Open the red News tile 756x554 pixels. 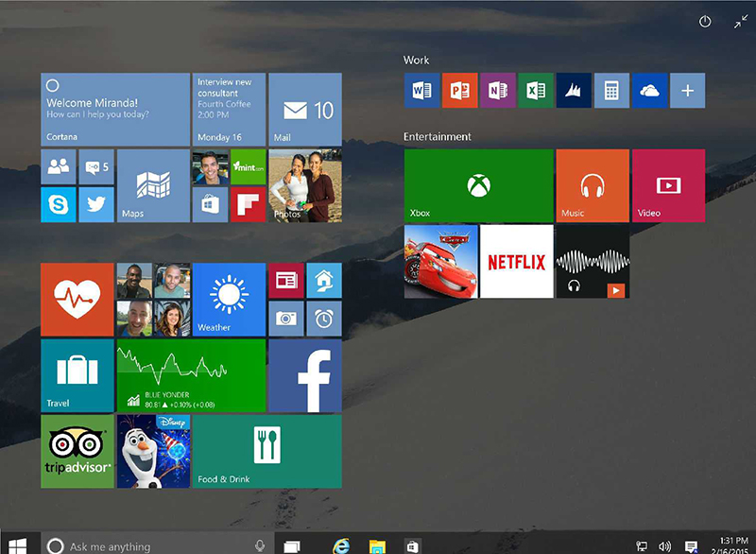point(286,281)
